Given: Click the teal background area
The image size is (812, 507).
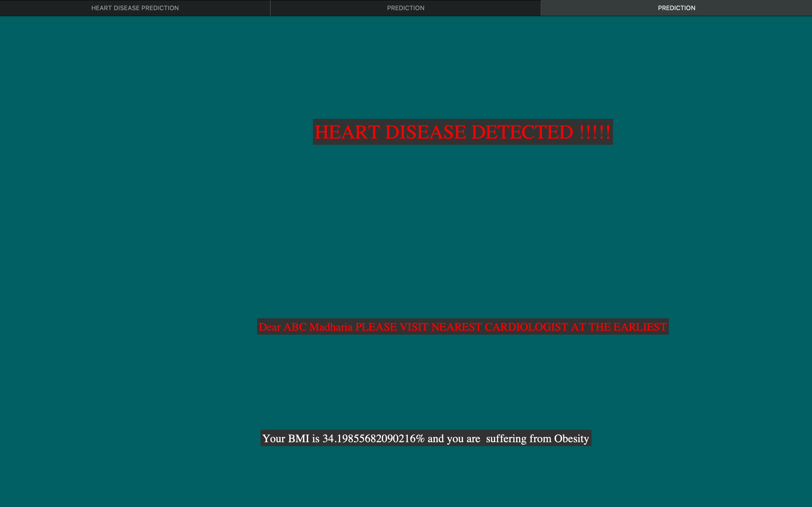Looking at the screenshot, I should (x=134, y=235).
